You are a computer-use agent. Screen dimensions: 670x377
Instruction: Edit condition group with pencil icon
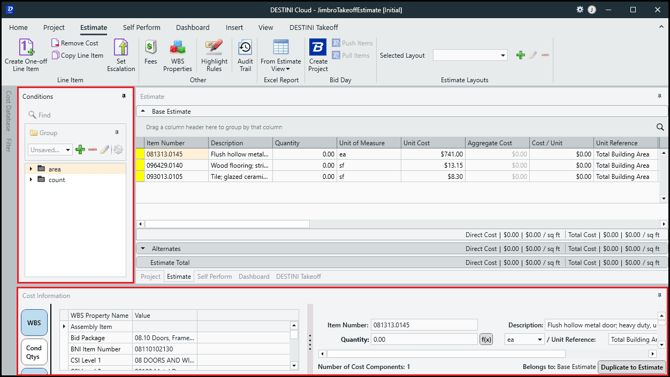click(x=105, y=150)
